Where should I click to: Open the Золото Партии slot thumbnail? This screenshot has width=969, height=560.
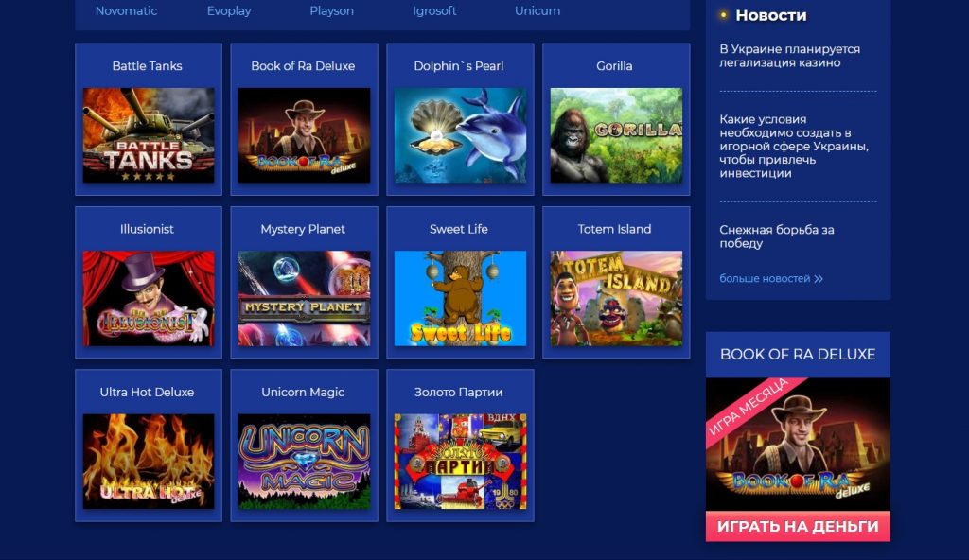click(460, 462)
